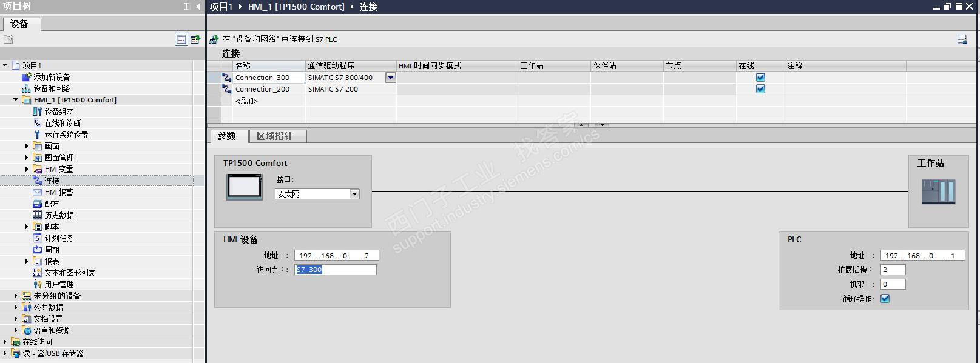
Task: Click the Cycles icon in tree
Action: (37, 250)
